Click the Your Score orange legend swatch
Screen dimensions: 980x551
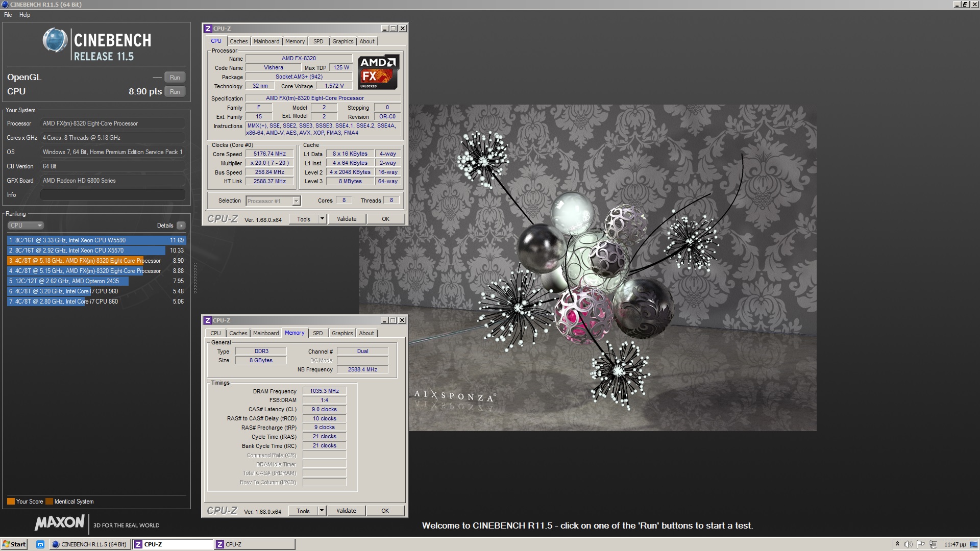[x=11, y=502]
